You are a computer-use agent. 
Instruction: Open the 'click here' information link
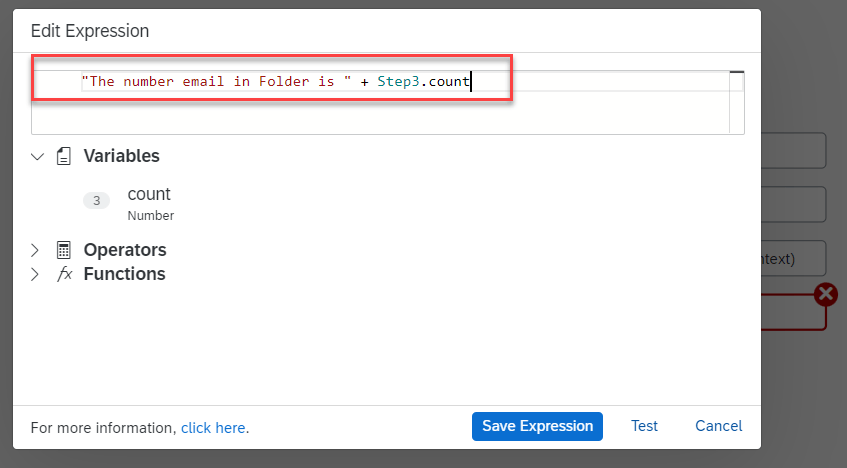(x=213, y=428)
